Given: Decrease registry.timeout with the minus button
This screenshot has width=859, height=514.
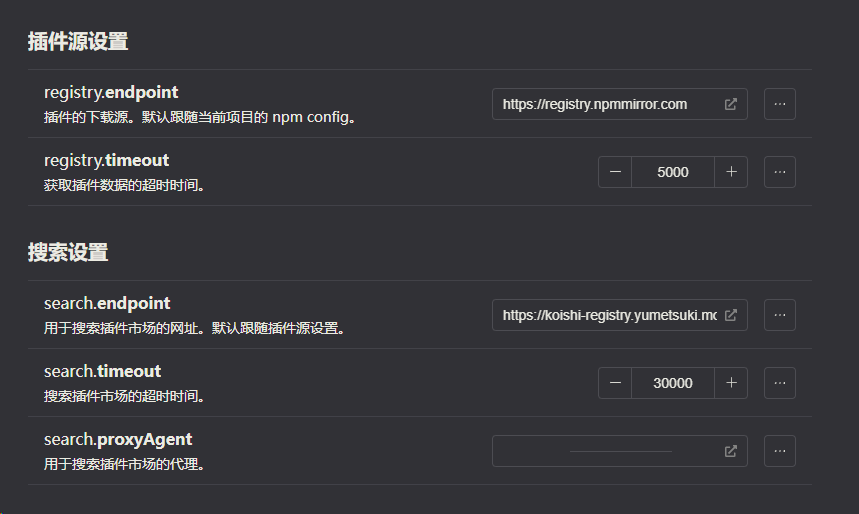Looking at the screenshot, I should (x=615, y=172).
